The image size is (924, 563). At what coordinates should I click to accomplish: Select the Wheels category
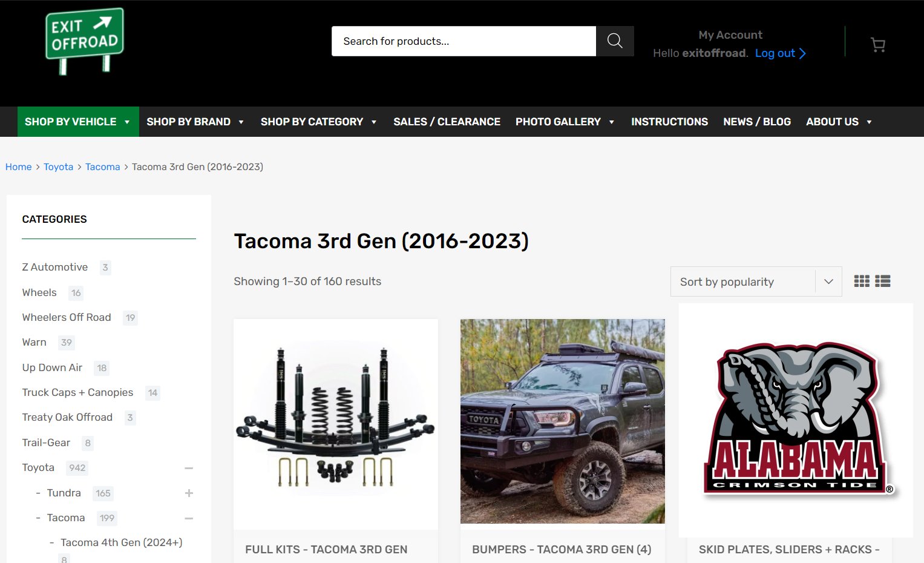39,292
